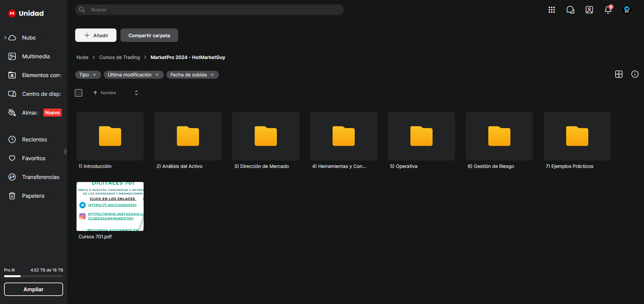
Task: Open the 4) Herramientas y Con... folder
Action: coord(344,136)
